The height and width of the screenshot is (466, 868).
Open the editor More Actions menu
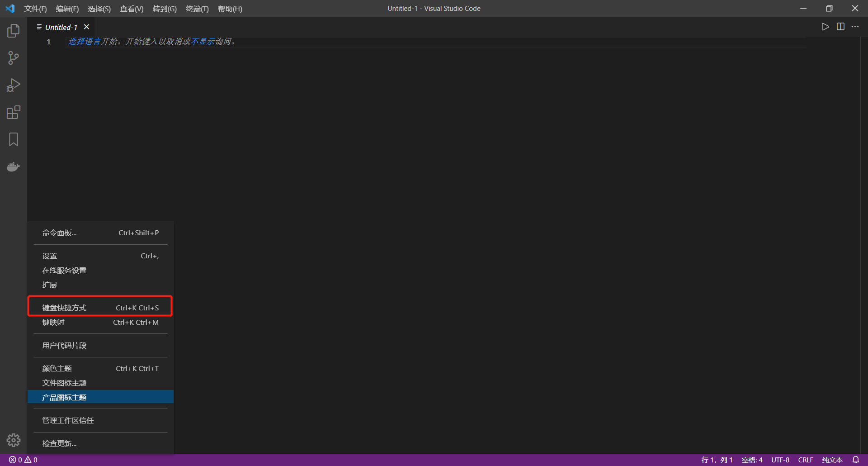pos(855,27)
